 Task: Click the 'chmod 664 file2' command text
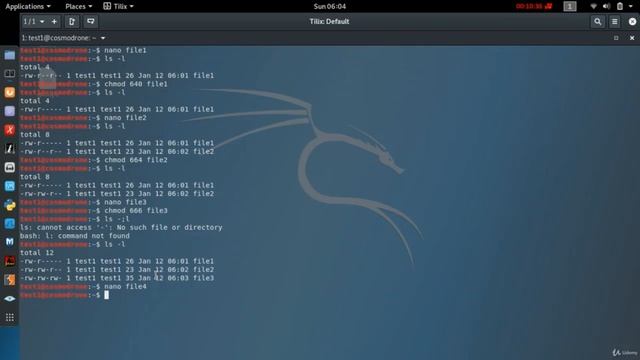136,160
